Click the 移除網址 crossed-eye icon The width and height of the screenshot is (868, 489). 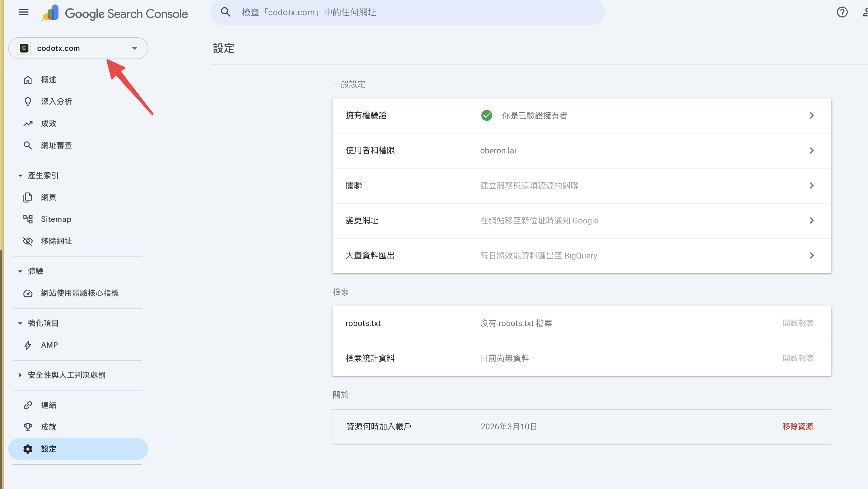28,241
